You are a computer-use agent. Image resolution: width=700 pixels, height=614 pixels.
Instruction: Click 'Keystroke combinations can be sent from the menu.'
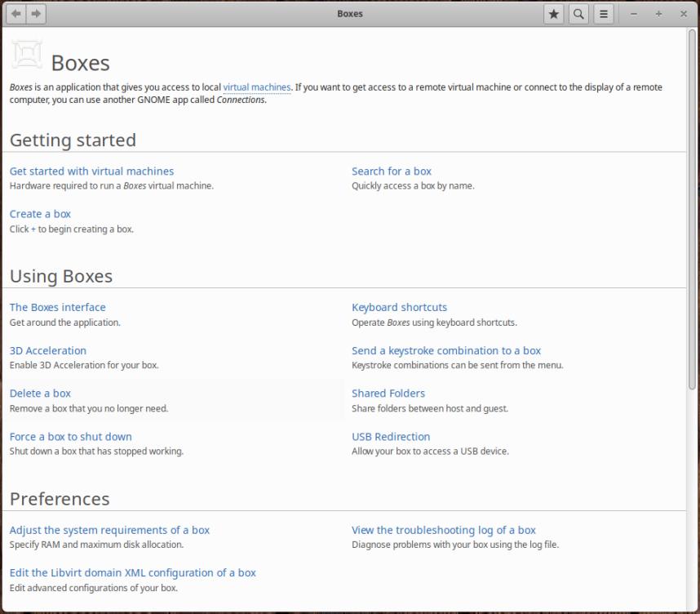[458, 365]
